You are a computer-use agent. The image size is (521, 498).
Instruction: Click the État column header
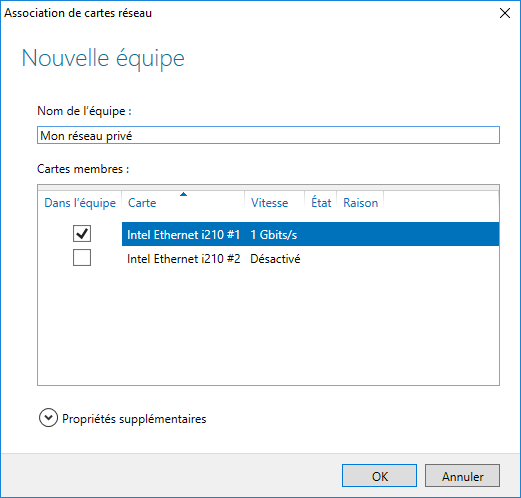tap(321, 203)
